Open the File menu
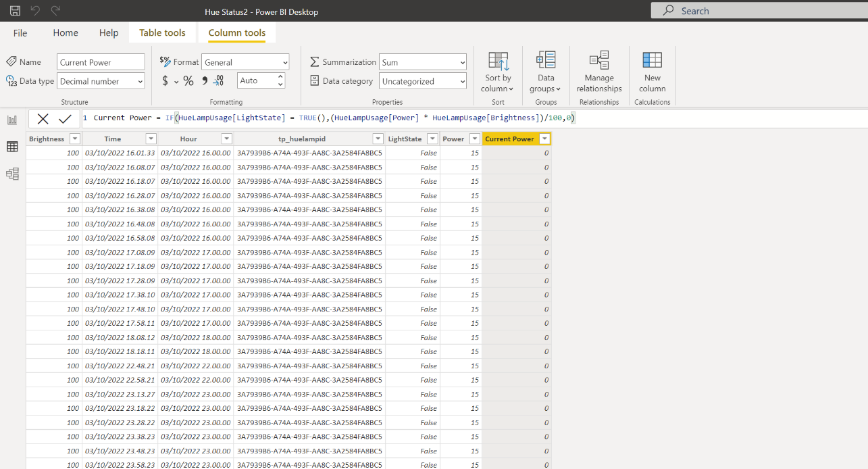Image resolution: width=868 pixels, height=469 pixels. (x=20, y=32)
